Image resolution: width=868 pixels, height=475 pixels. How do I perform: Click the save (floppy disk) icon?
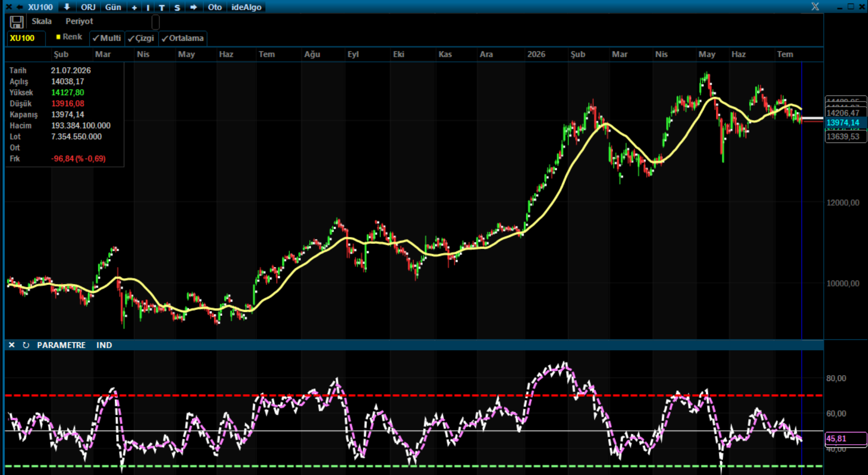click(17, 22)
